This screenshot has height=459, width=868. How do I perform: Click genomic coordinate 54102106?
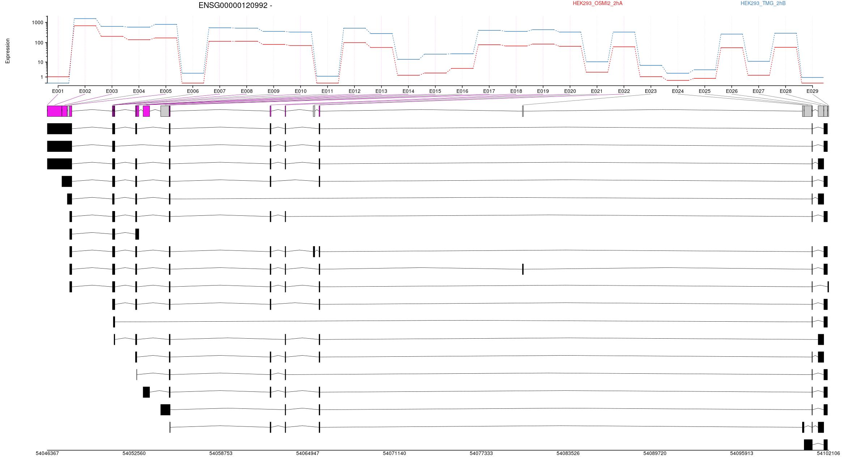pos(829,453)
